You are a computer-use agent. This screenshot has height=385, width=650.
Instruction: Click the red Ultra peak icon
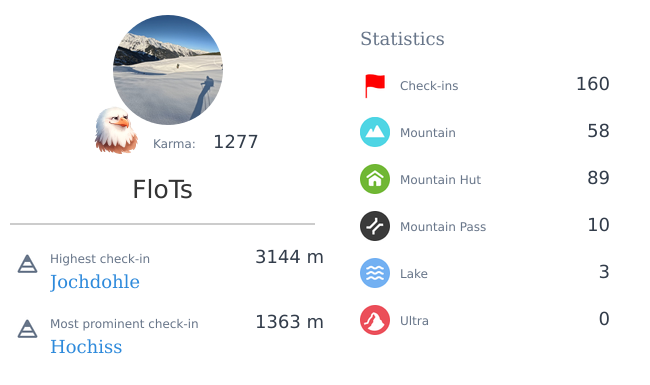click(375, 320)
